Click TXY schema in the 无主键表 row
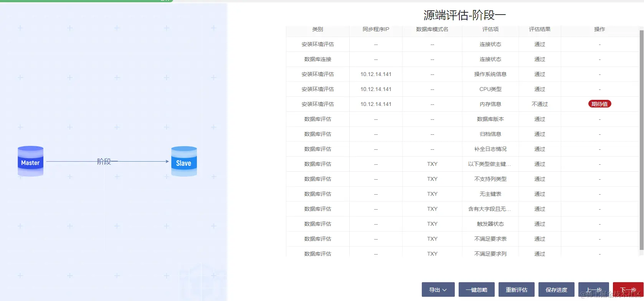Viewport: 644px width, 301px height. tap(432, 194)
